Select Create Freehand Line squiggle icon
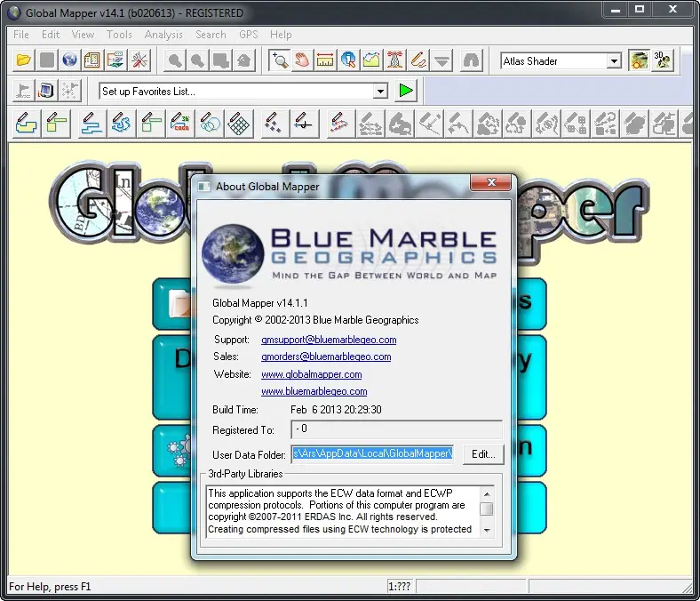 click(121, 123)
